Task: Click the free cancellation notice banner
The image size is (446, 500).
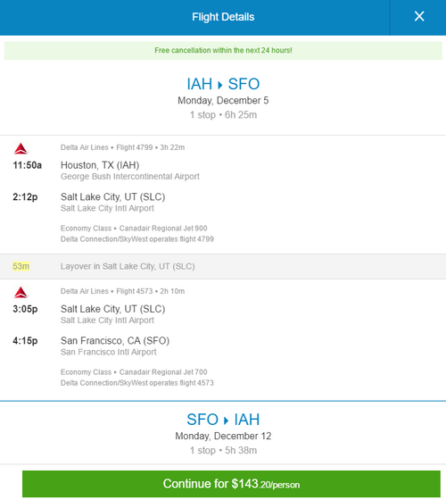Action: pyautogui.click(x=223, y=51)
